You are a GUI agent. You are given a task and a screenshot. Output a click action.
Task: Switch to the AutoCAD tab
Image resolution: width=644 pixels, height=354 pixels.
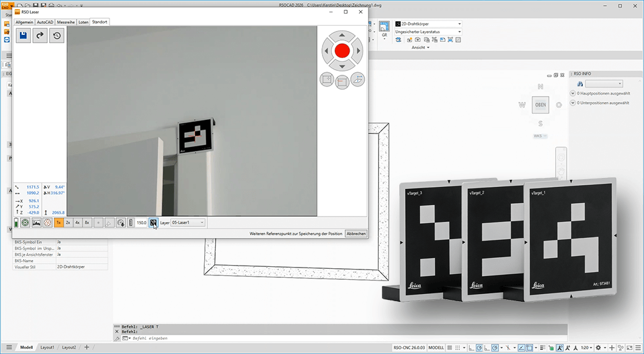tap(44, 22)
